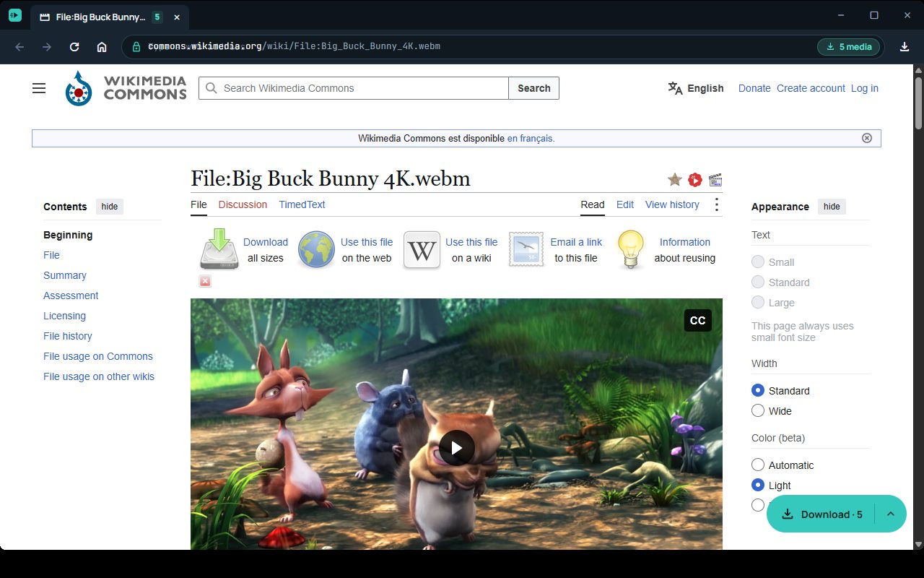Click the red media-of-the-day badge icon
Image resolution: width=924 pixels, height=578 pixels.
[695, 179]
